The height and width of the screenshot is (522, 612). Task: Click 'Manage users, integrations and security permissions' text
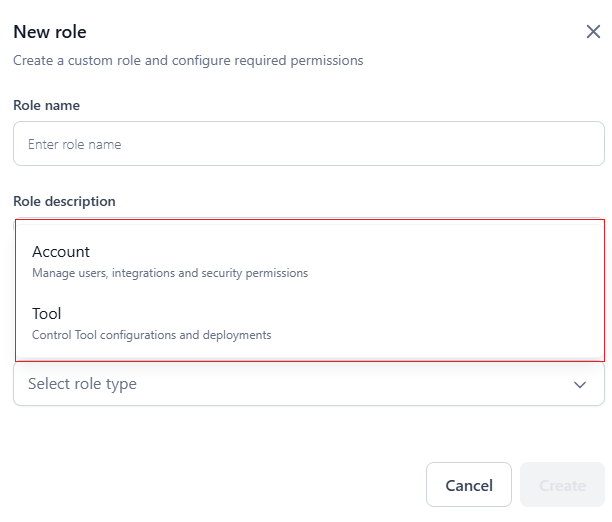(x=170, y=273)
